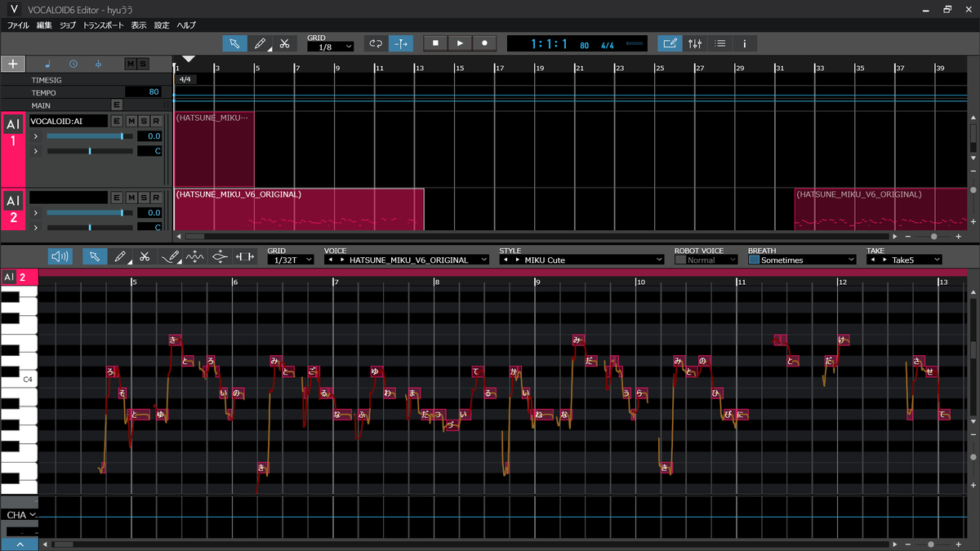Select the pencil tool in top toolbar
This screenshot has height=551, width=980.
pyautogui.click(x=260, y=43)
